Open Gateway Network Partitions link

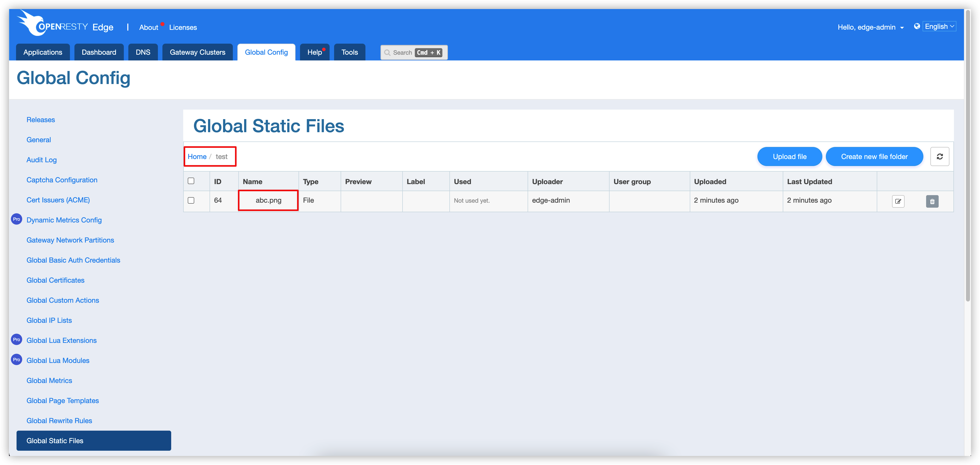coord(70,240)
